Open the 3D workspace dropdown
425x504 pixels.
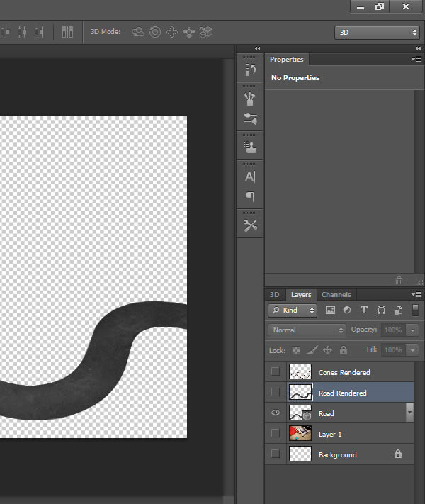click(x=377, y=33)
